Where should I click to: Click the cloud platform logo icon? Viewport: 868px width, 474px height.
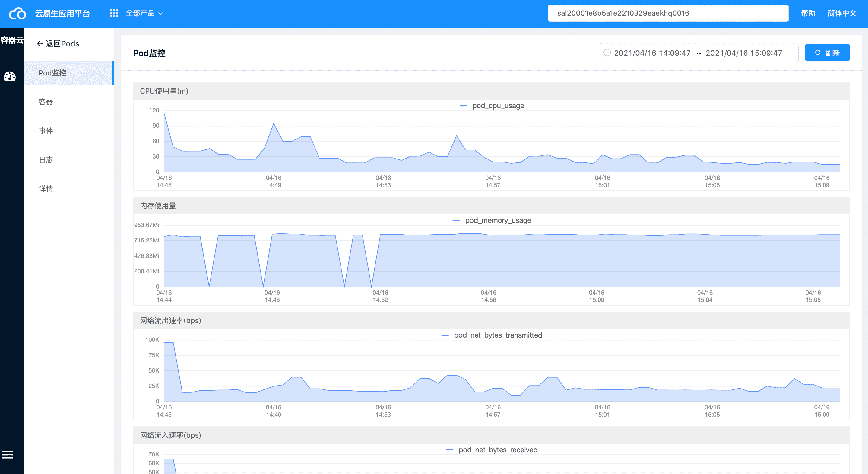pos(17,14)
